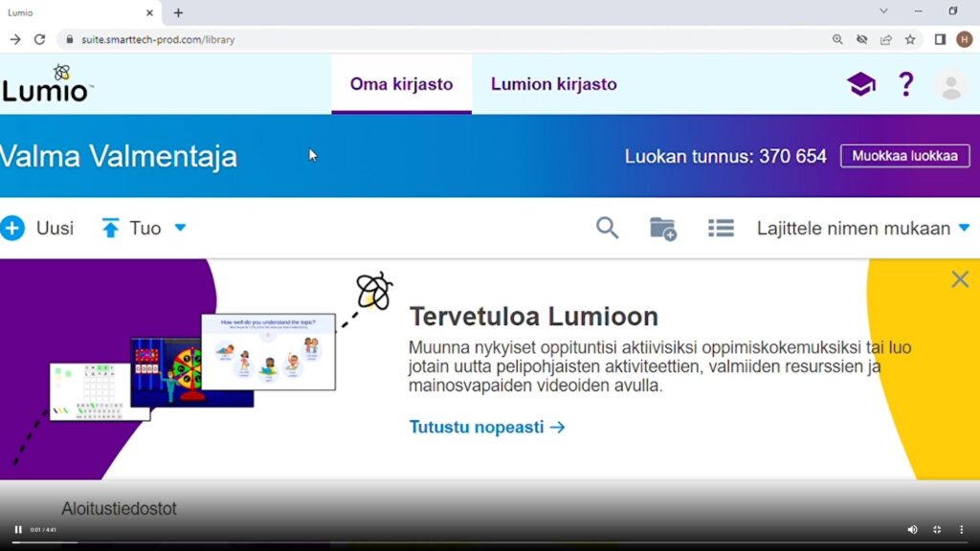The width and height of the screenshot is (980, 551).
Task: Click the new folder icon
Action: pyautogui.click(x=662, y=229)
